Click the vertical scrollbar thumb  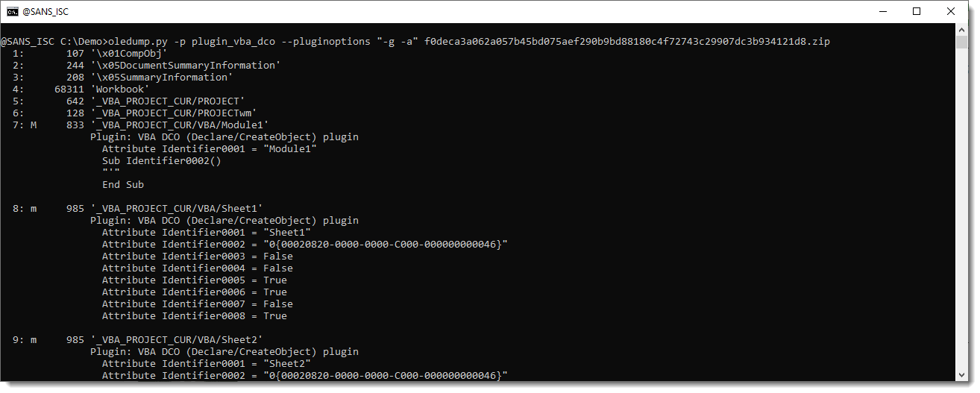coord(962,42)
